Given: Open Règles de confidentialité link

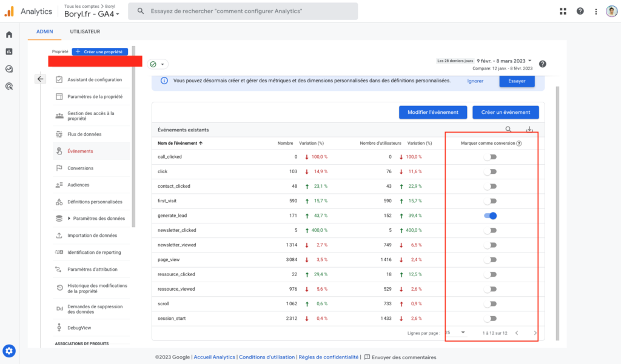Looking at the screenshot, I should (x=328, y=357).
